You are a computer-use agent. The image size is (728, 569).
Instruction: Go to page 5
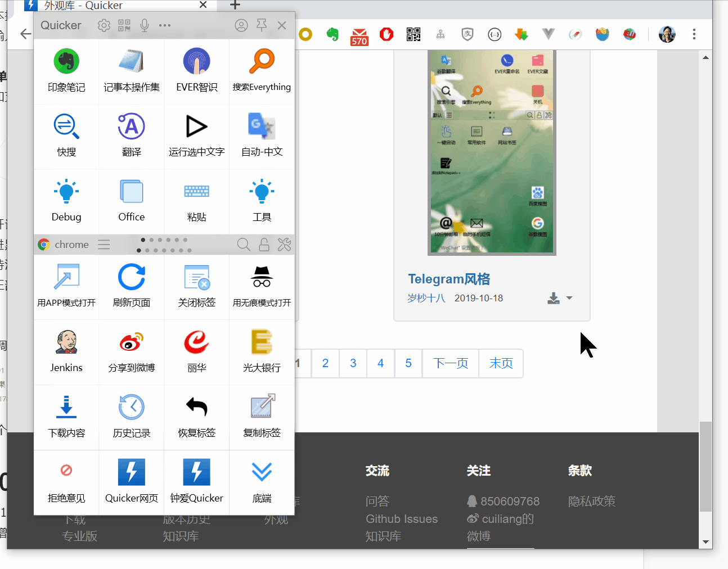408,363
